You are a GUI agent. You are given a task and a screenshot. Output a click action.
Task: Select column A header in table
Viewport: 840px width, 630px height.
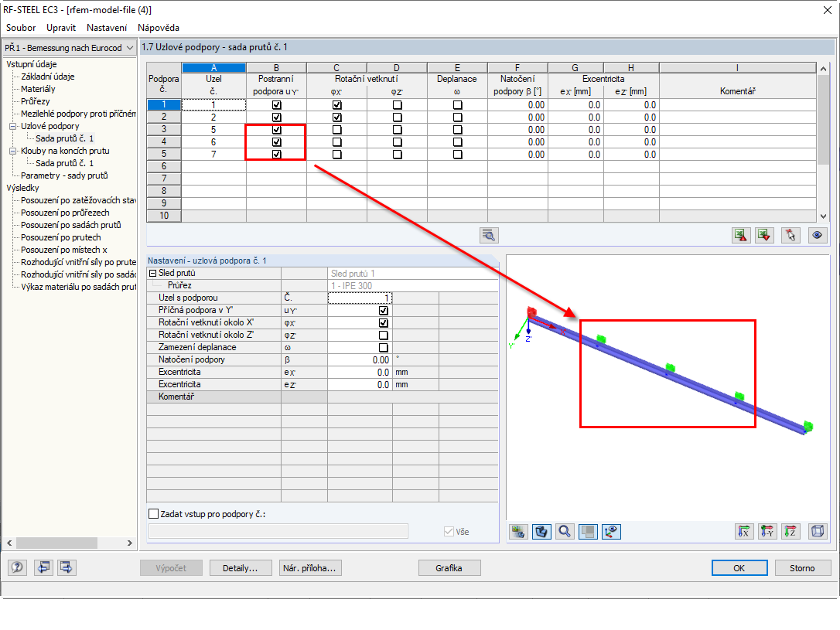pos(213,67)
